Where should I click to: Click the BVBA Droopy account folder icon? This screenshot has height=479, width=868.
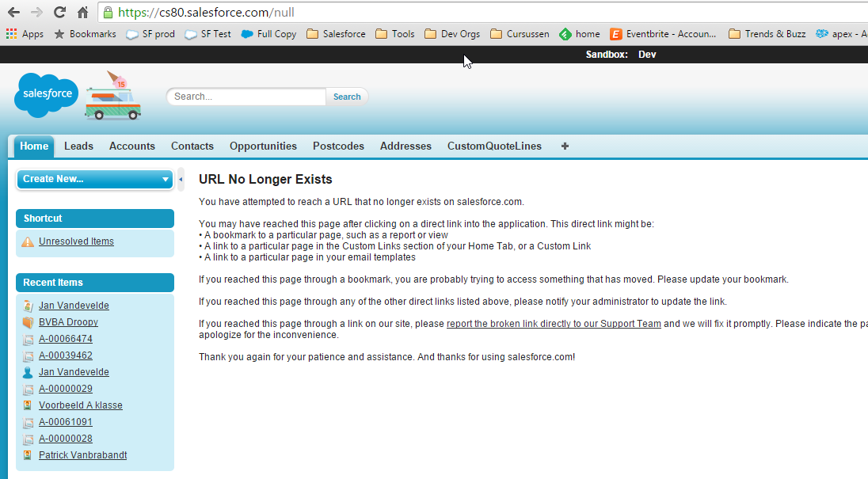tap(28, 322)
